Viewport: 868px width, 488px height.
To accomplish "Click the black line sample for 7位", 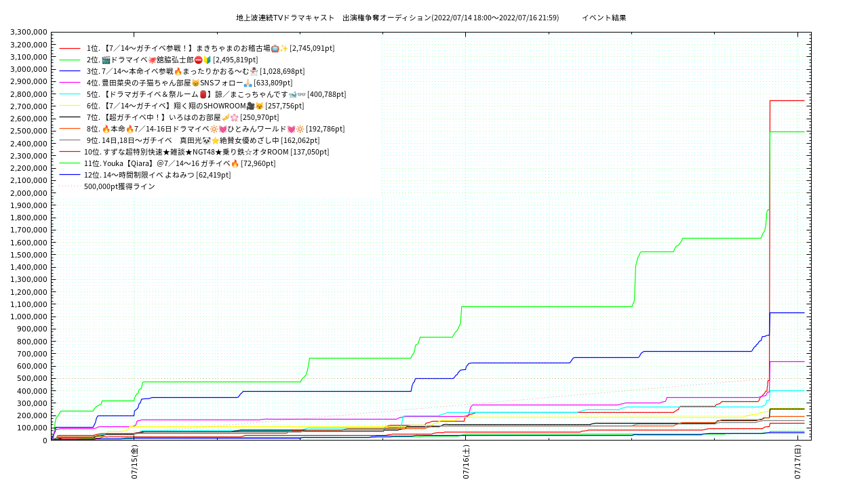I will pyautogui.click(x=70, y=118).
